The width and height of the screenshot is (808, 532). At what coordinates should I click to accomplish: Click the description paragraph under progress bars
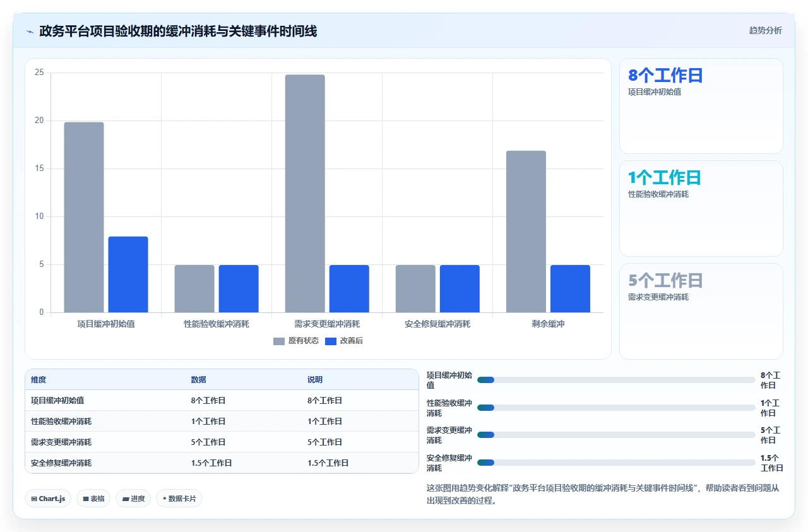pyautogui.click(x=603, y=494)
